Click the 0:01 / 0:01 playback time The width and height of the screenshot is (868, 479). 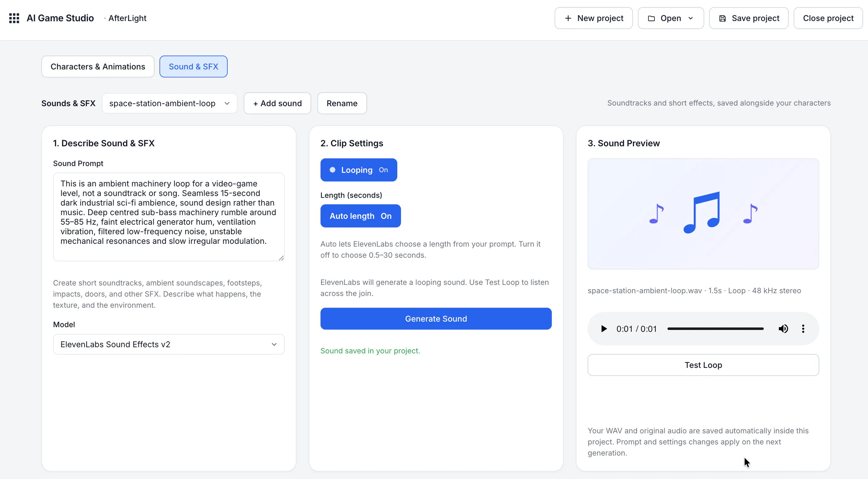[637, 329]
